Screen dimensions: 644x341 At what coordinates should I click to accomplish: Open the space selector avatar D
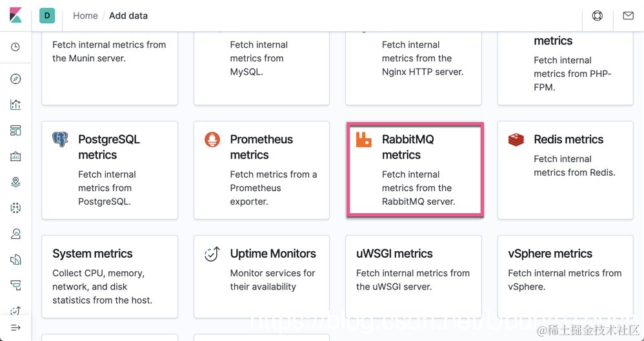(x=47, y=15)
